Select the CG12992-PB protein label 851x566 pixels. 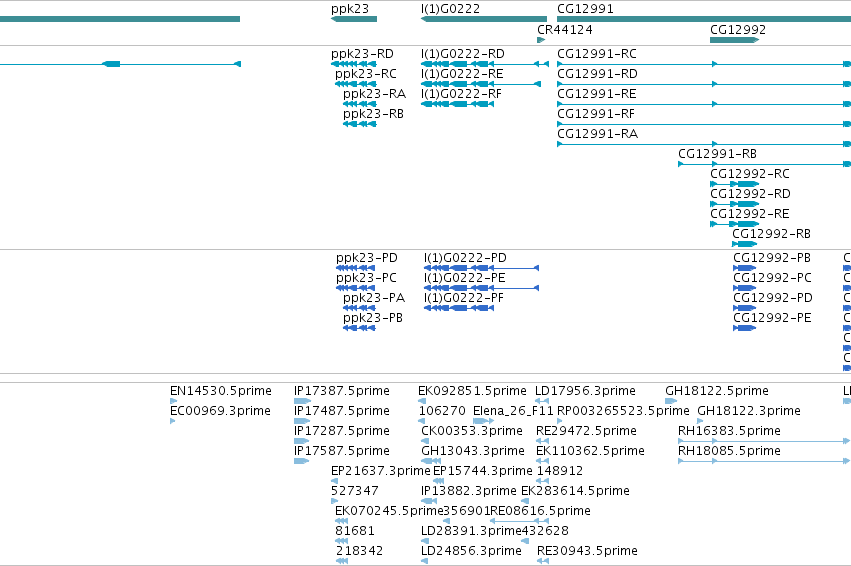pyautogui.click(x=772, y=258)
